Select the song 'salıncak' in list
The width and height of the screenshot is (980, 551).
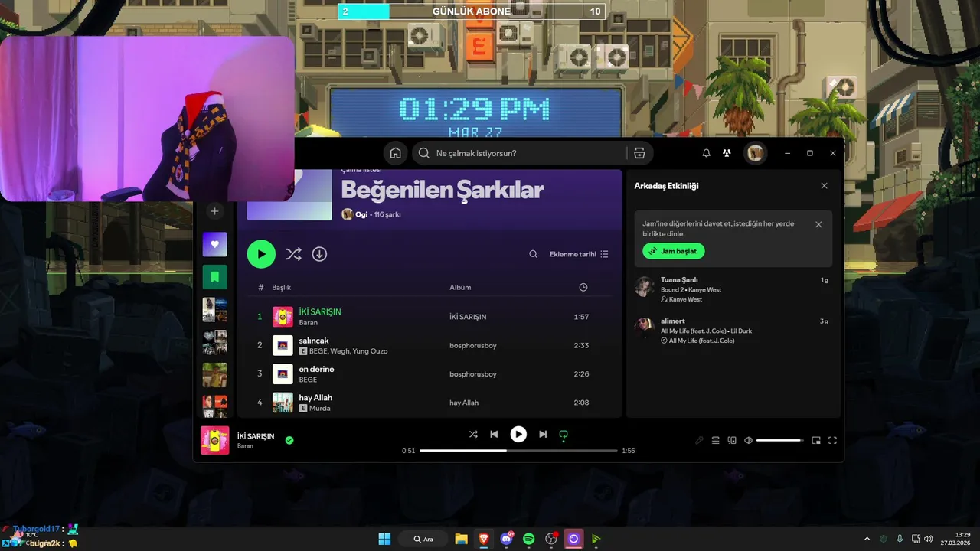click(x=314, y=341)
